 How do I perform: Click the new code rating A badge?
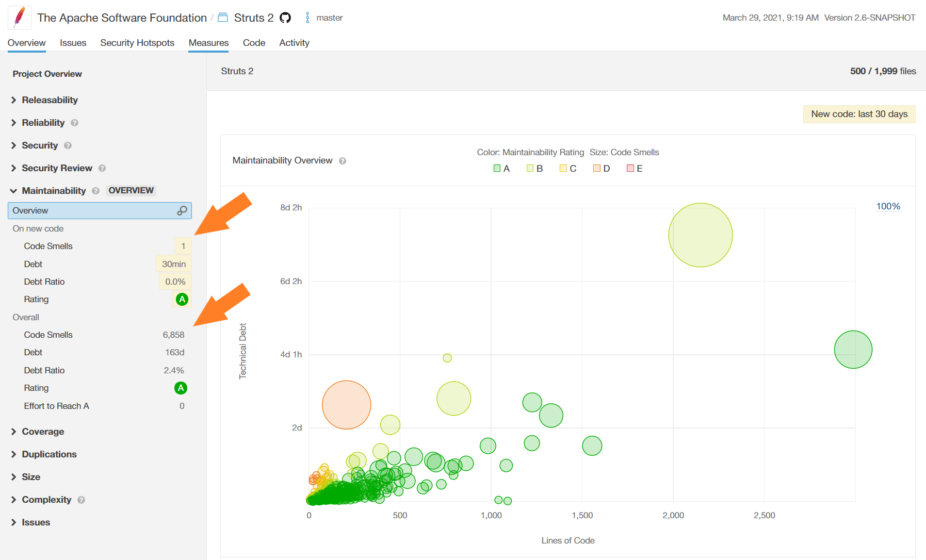point(182,299)
